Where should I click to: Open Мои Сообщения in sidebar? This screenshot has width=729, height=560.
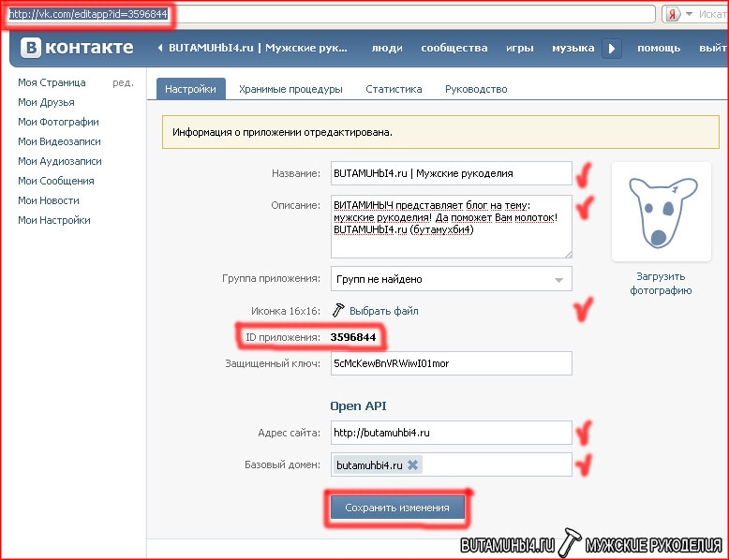56,181
